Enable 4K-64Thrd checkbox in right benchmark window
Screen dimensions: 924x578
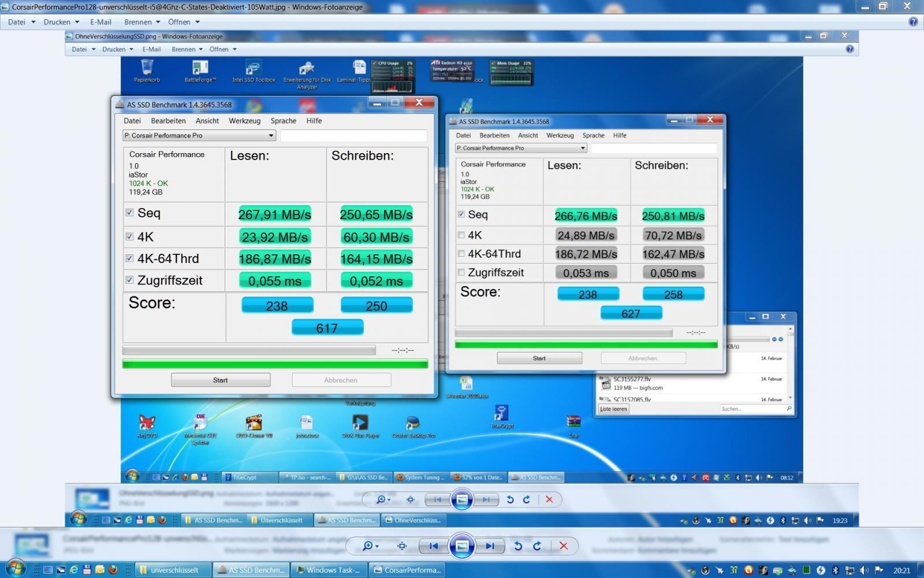461,253
